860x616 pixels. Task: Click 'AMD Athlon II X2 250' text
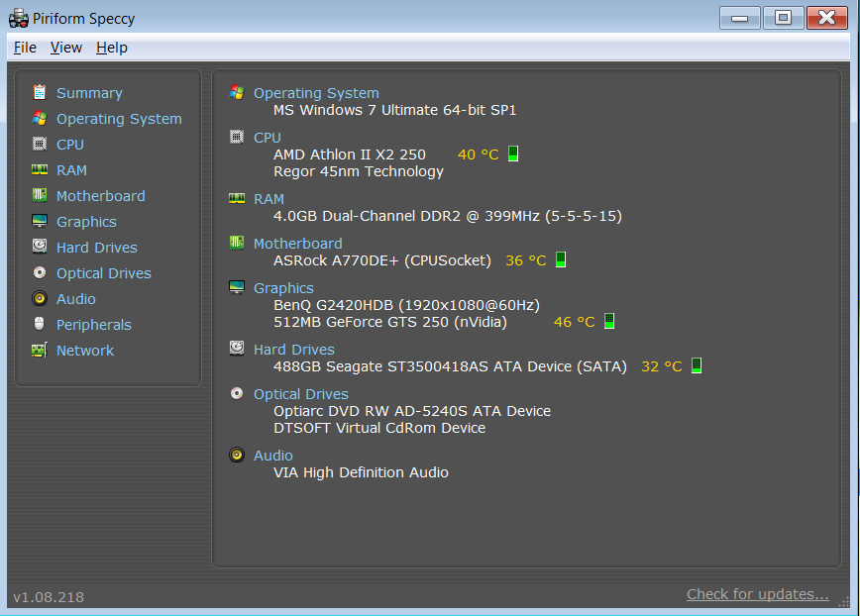(x=350, y=154)
